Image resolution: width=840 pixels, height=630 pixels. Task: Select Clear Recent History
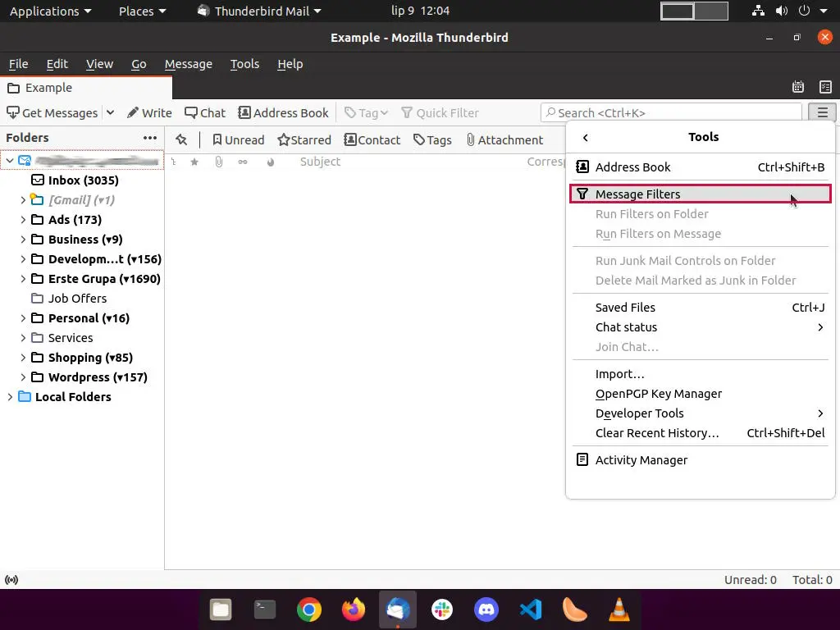pos(701,433)
